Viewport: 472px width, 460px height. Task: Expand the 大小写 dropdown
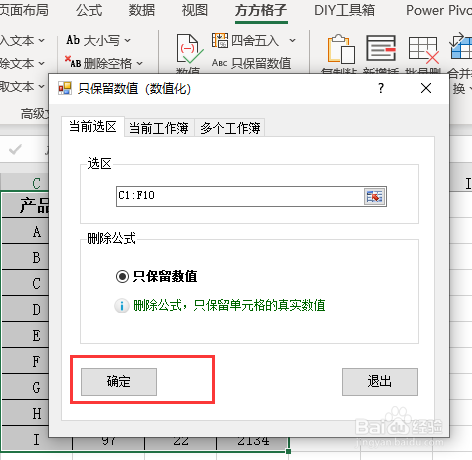(128, 41)
